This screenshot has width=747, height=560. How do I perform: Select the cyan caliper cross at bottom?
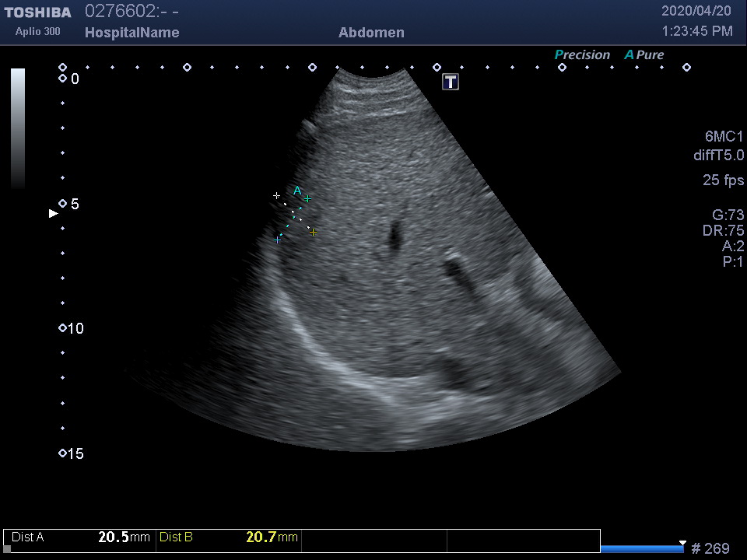[277, 240]
